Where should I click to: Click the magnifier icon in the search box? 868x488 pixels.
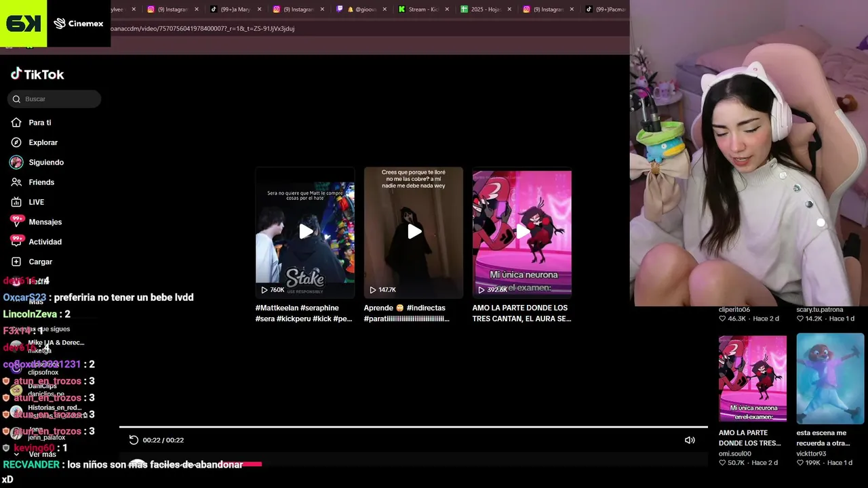tap(16, 99)
